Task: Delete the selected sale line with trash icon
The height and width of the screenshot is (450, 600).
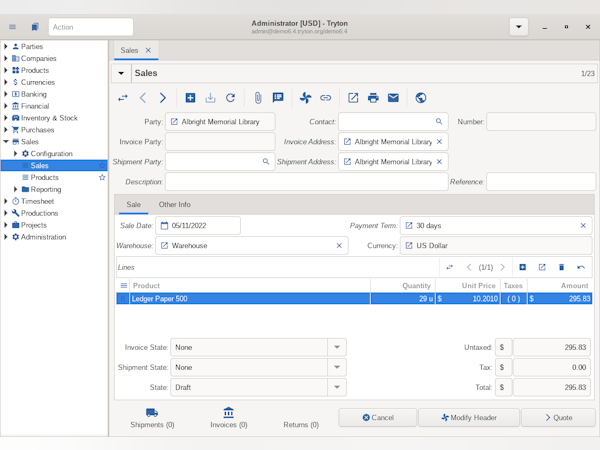Action: (x=561, y=267)
